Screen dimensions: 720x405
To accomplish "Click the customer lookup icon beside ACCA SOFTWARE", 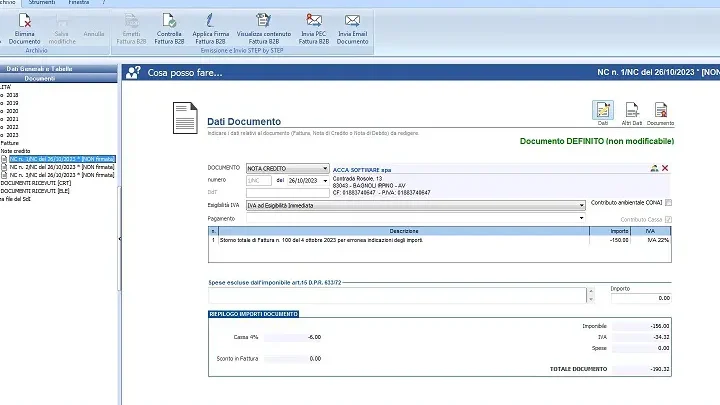I will click(654, 169).
